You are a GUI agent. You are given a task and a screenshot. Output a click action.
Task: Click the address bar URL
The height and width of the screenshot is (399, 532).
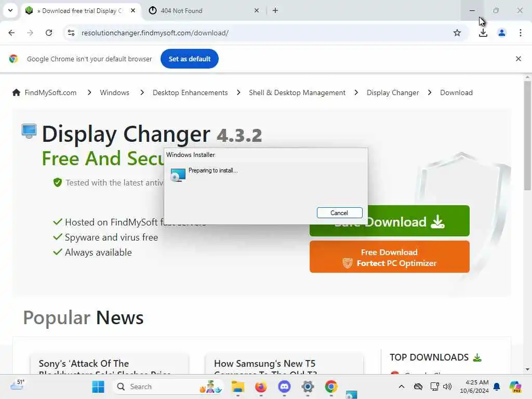pos(155,33)
